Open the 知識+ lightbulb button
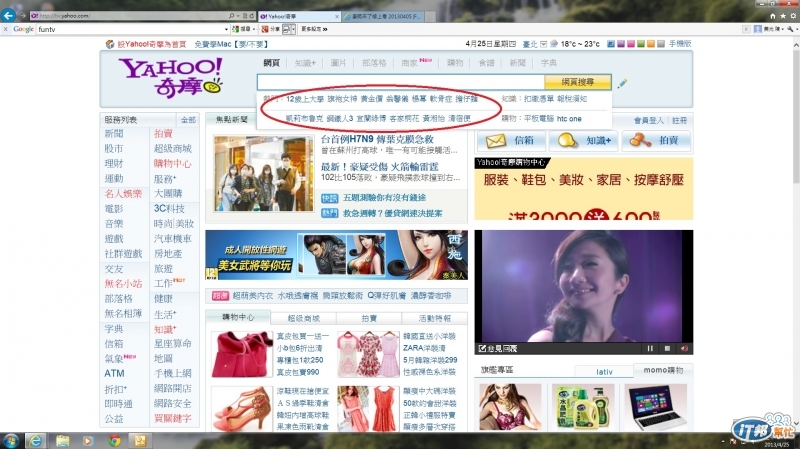 point(584,140)
